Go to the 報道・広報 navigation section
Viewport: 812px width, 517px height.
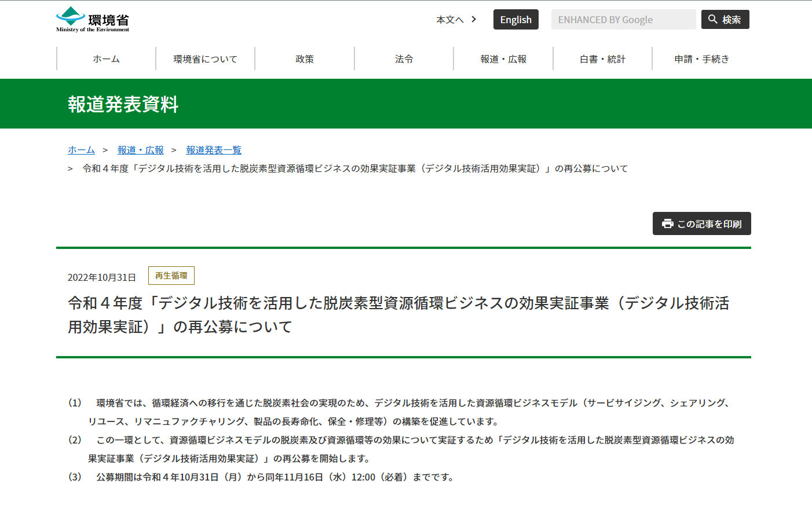click(503, 59)
